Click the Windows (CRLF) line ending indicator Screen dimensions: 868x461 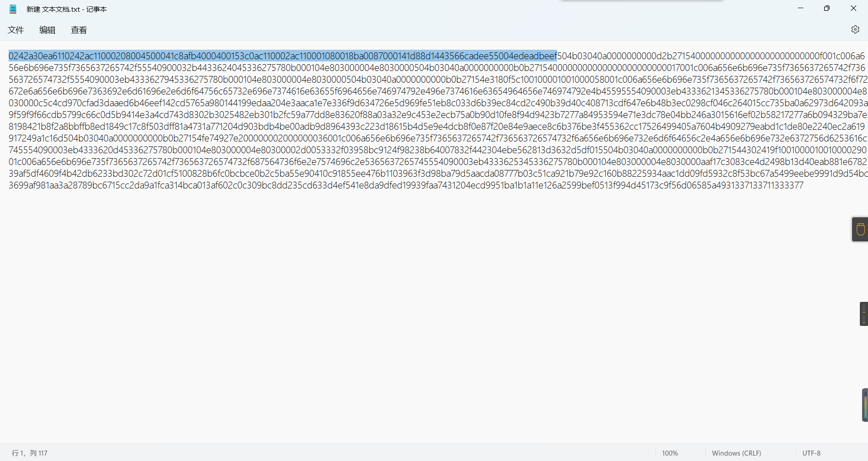736,453
